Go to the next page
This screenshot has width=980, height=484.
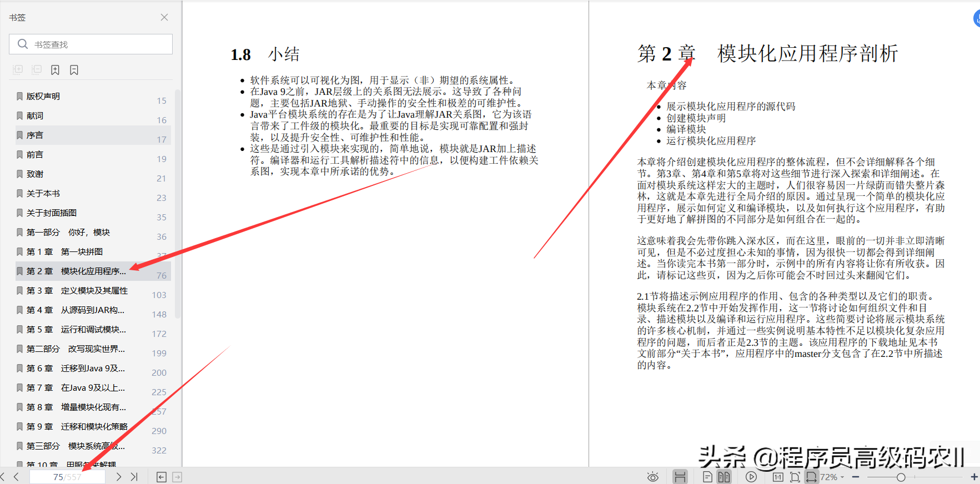click(x=118, y=477)
